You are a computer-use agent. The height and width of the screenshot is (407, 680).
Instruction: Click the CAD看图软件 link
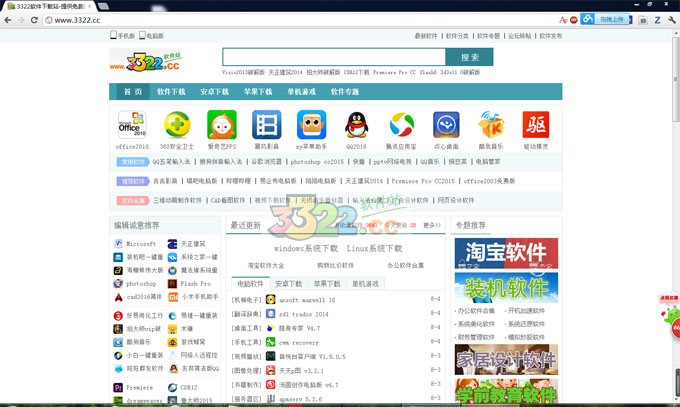(x=228, y=200)
